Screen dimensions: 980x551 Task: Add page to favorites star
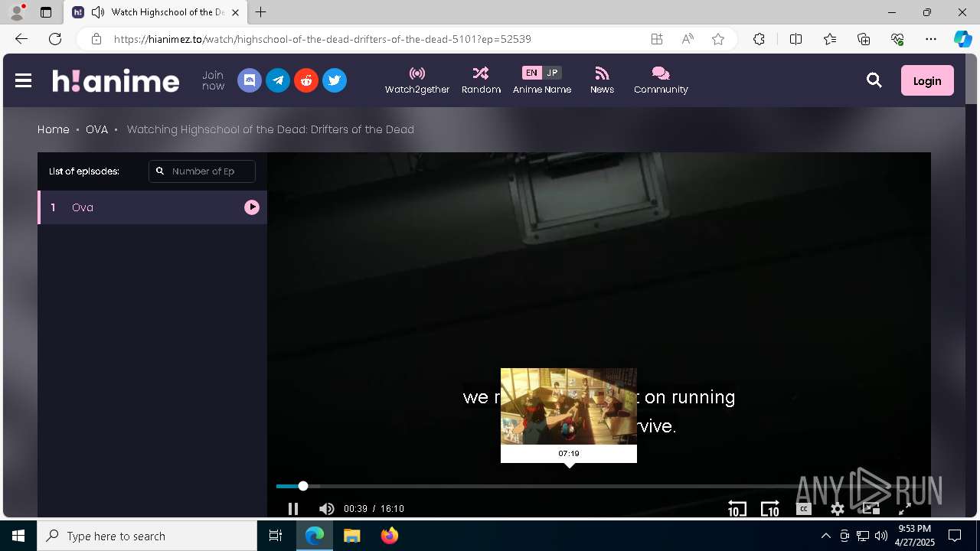[718, 39]
